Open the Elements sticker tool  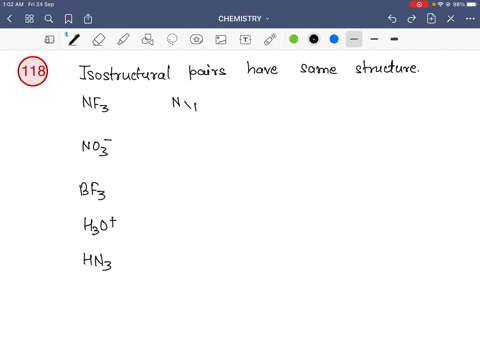point(196,39)
